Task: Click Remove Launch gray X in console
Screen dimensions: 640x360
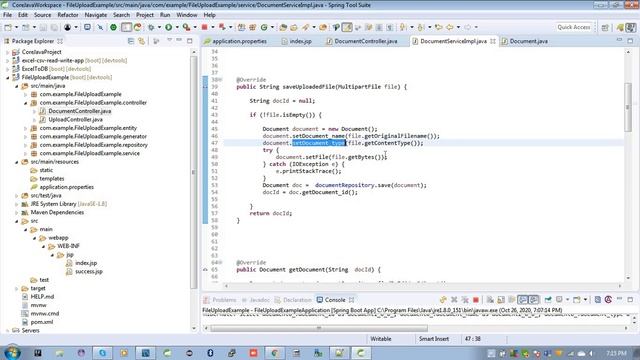Action: (454, 300)
